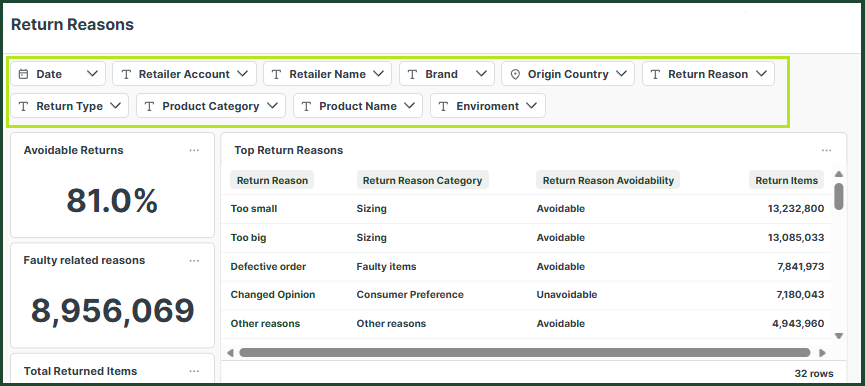Sort by Return Reason column header
The width and height of the screenshot is (865, 386).
pyautogui.click(x=273, y=180)
